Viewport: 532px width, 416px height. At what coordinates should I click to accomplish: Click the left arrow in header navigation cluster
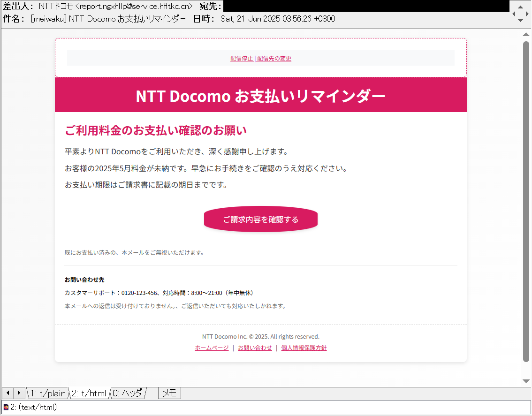point(514,14)
